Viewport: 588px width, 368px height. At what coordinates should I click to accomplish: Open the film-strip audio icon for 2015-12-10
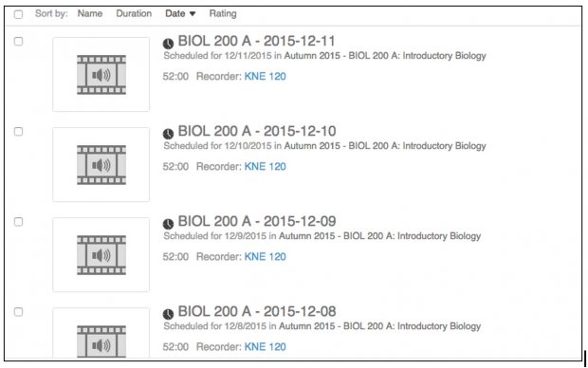(x=101, y=165)
